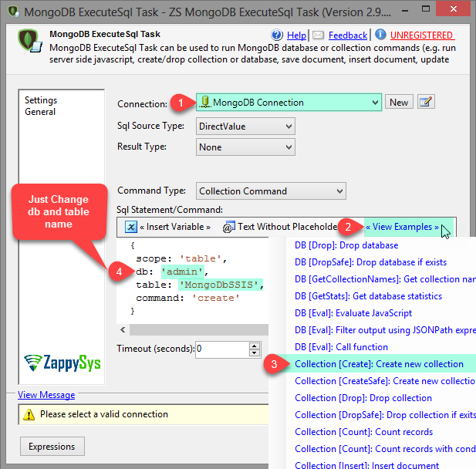Choose DB [GetStats]: Get database statistics
476x469 pixels.
[x=368, y=296]
